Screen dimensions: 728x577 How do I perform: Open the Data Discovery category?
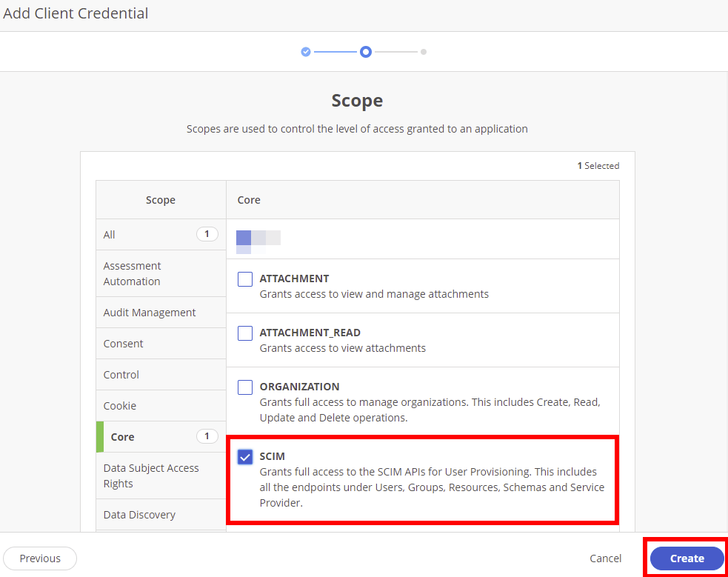161,515
